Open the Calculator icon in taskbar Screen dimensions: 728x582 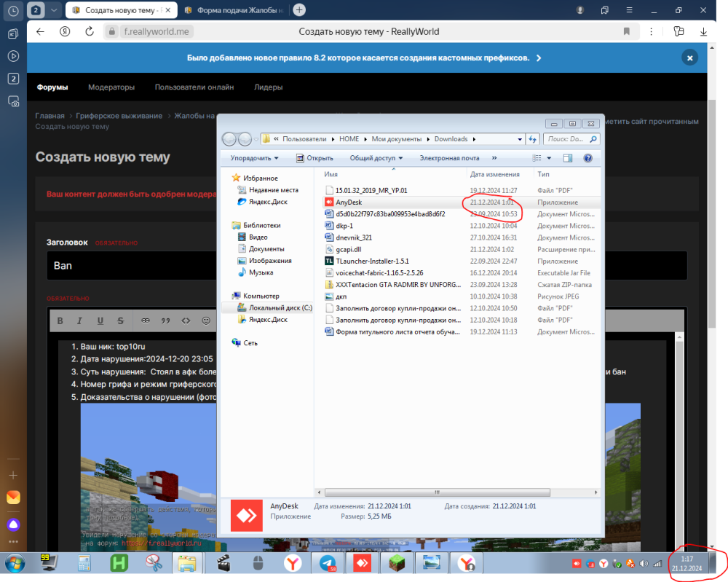[84, 563]
